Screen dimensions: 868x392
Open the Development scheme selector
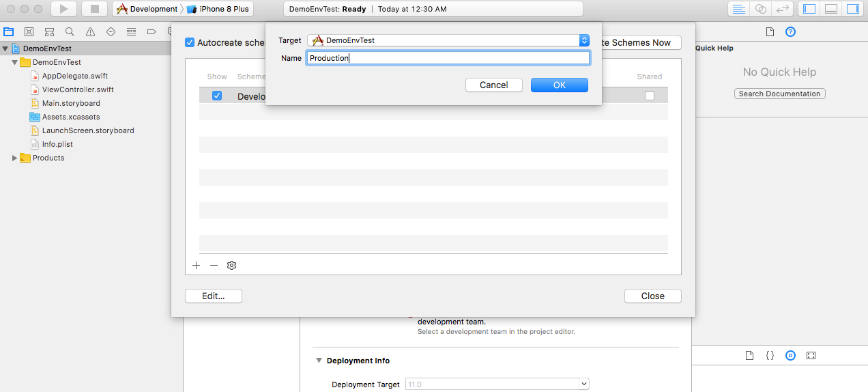tap(146, 9)
